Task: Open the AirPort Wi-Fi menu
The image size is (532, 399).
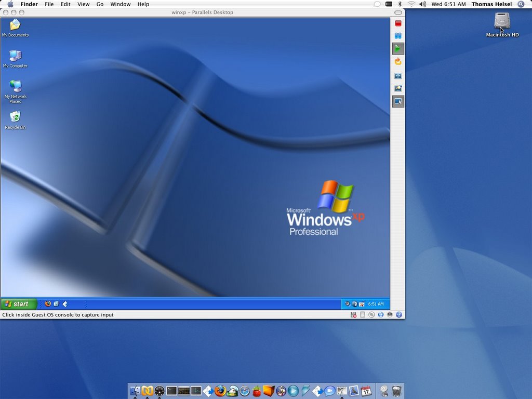Action: pyautogui.click(x=411, y=4)
